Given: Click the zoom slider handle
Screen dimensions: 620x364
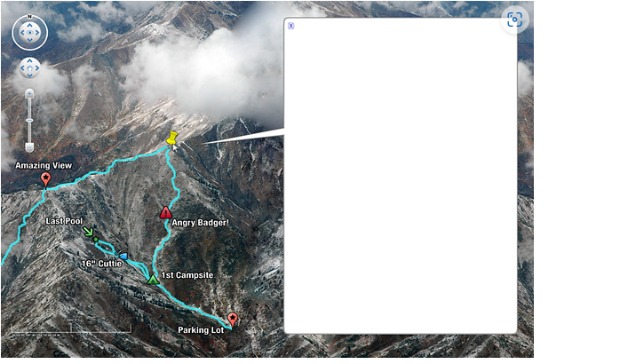Looking at the screenshot, I should click(x=29, y=120).
